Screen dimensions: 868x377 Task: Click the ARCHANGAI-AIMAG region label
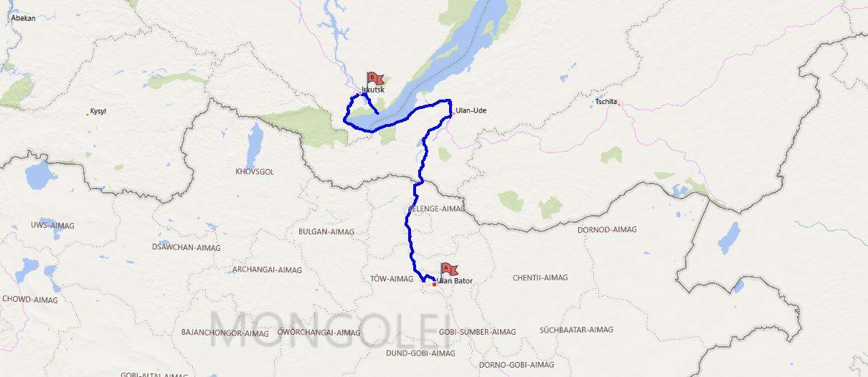[x=268, y=270]
